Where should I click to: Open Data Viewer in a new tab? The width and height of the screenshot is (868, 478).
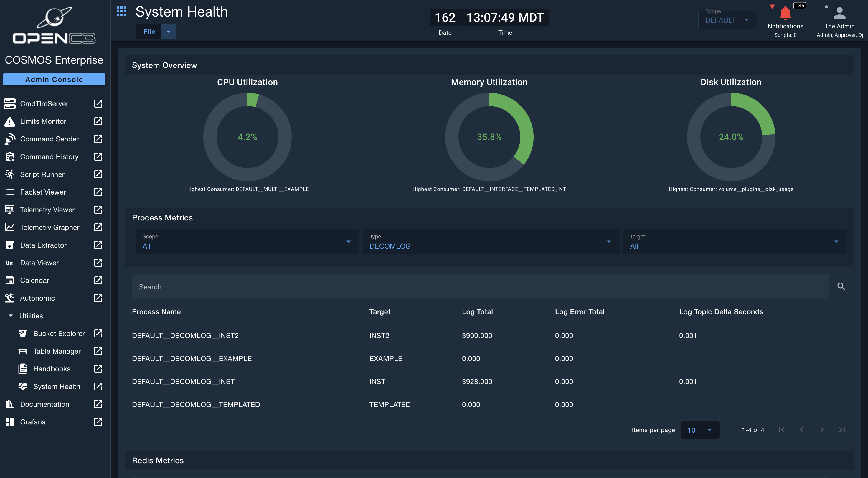click(x=98, y=263)
